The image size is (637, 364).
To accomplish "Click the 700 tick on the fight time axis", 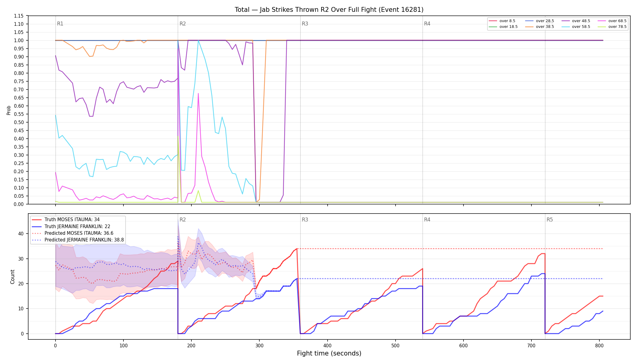I will [x=531, y=345].
